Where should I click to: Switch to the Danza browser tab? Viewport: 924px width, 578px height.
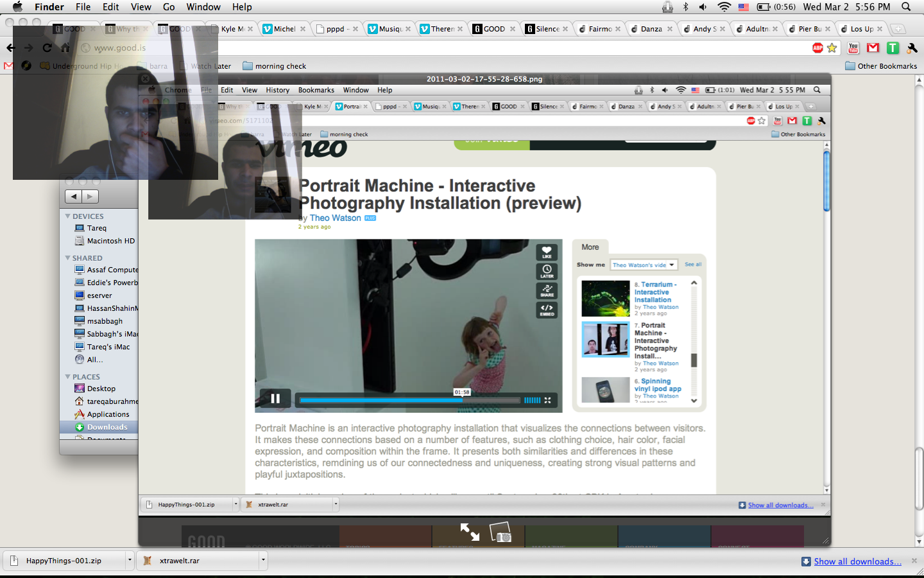tap(651, 29)
